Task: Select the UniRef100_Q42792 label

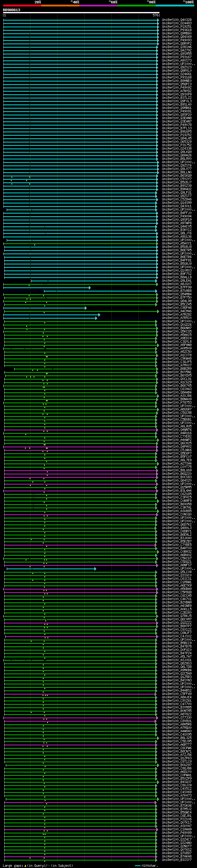Action: tap(177, 50)
